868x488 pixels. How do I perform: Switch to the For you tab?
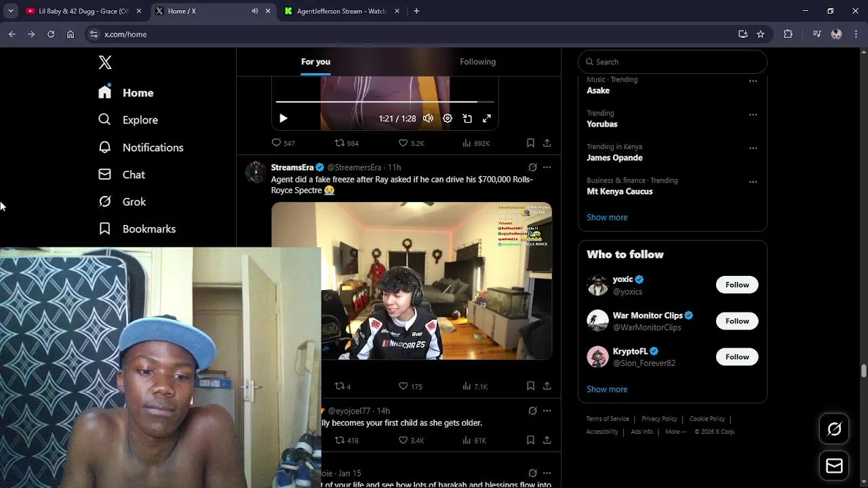click(x=316, y=62)
